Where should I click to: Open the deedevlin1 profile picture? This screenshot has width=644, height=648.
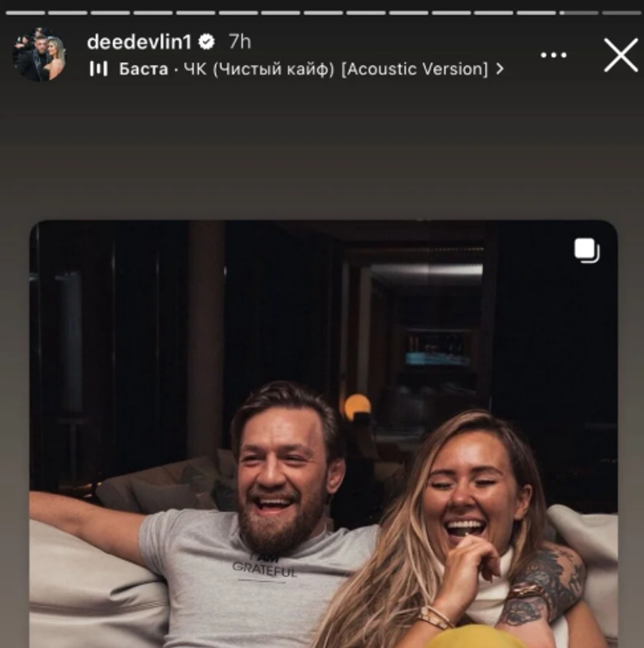point(39,55)
